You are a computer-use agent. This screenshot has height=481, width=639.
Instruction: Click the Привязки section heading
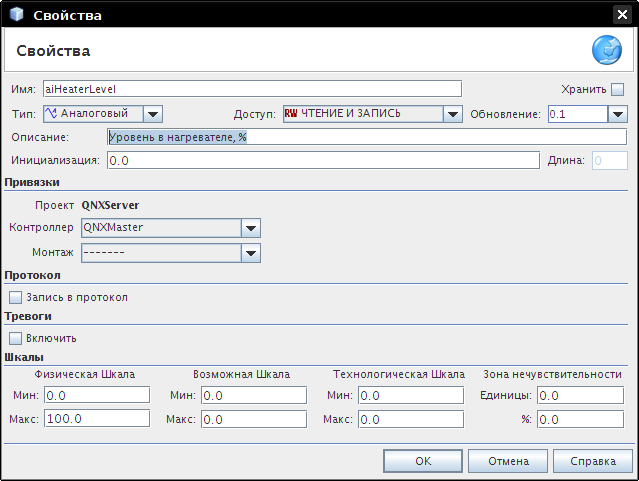tap(32, 182)
